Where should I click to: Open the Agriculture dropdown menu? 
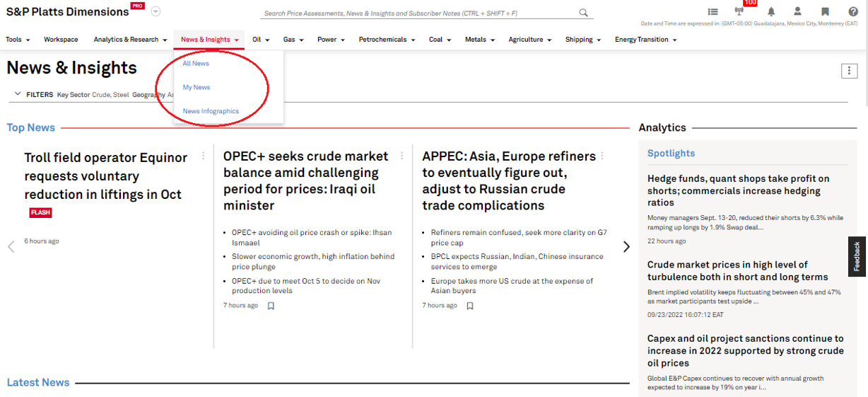530,40
